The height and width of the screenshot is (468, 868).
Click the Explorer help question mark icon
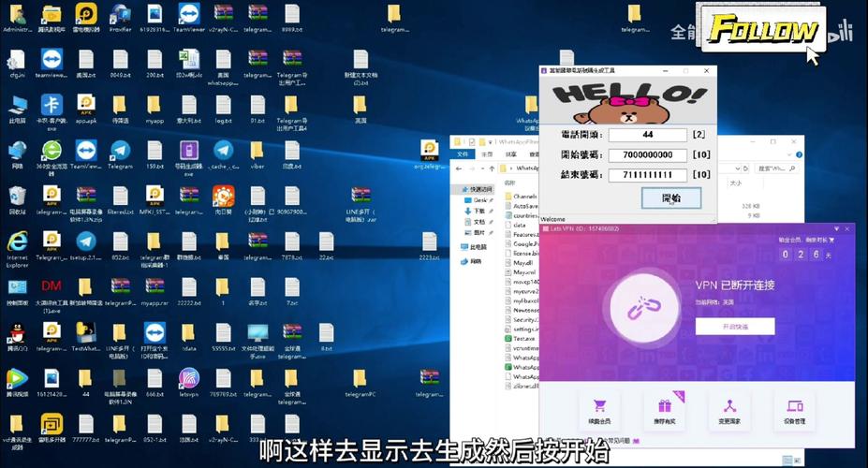point(799,154)
